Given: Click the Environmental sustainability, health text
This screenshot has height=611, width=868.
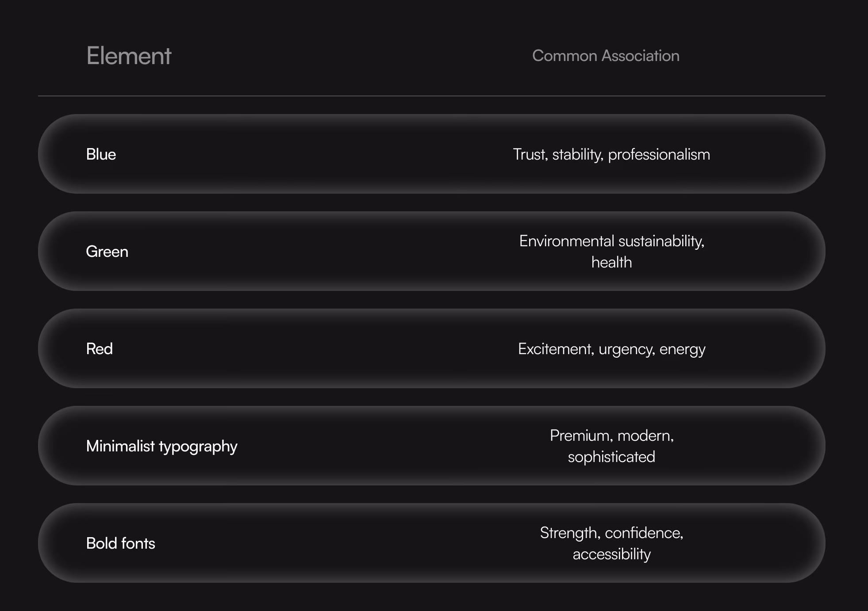Looking at the screenshot, I should tap(611, 252).
